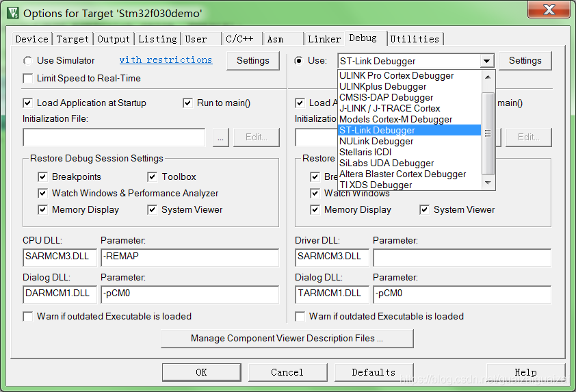Choose ULINK Pro Cortex Debugger from list
Image resolution: width=576 pixels, height=392 pixels.
click(x=409, y=76)
